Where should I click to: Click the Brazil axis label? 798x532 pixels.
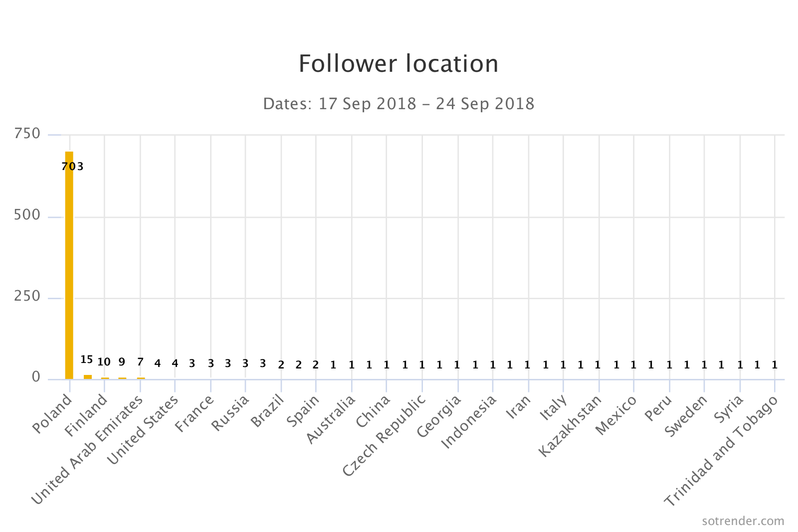(267, 410)
